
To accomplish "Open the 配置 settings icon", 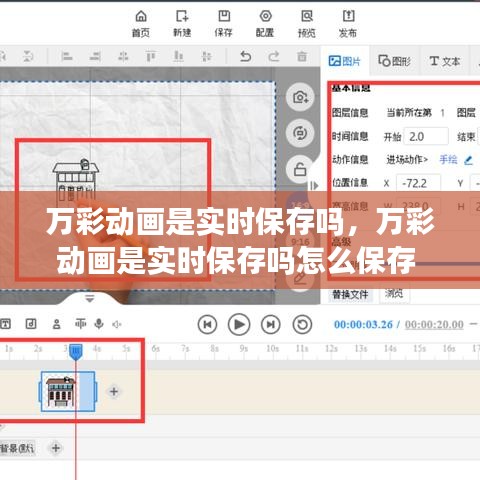I will point(265,23).
